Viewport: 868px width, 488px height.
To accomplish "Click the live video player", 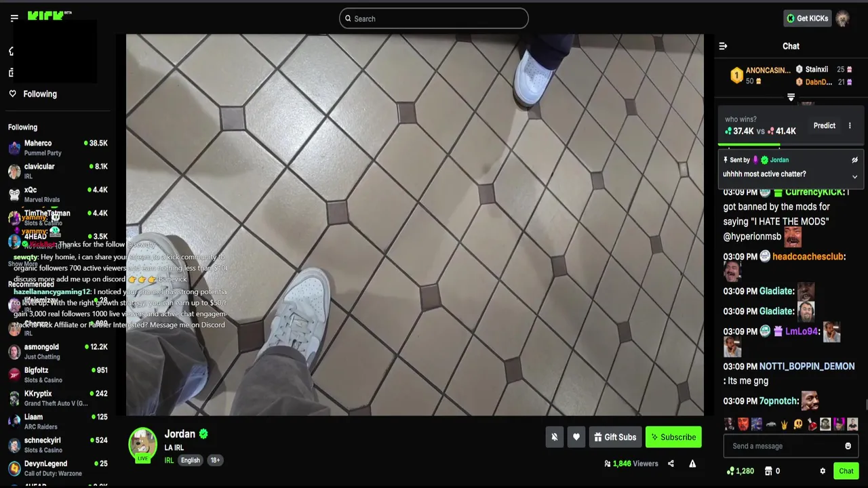I will point(415,224).
